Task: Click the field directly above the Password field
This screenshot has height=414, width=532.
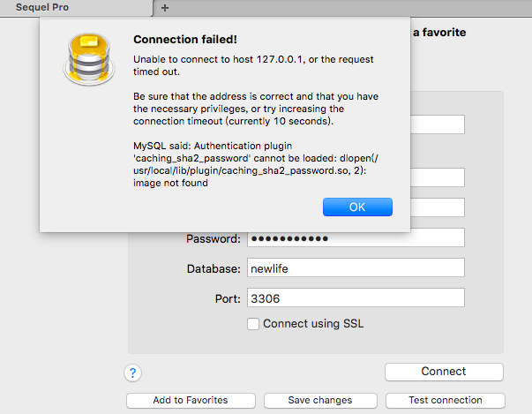Action: [438, 207]
